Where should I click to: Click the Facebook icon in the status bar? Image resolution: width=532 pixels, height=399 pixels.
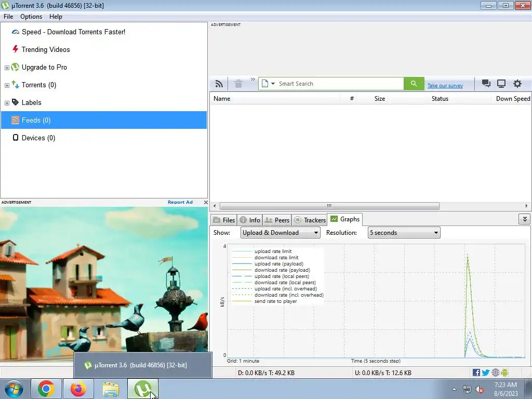click(476, 373)
